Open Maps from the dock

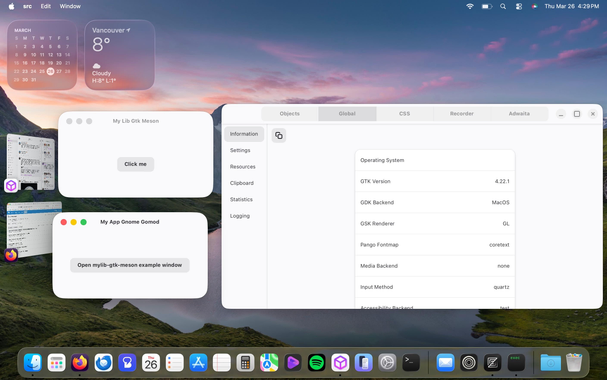[269, 363]
